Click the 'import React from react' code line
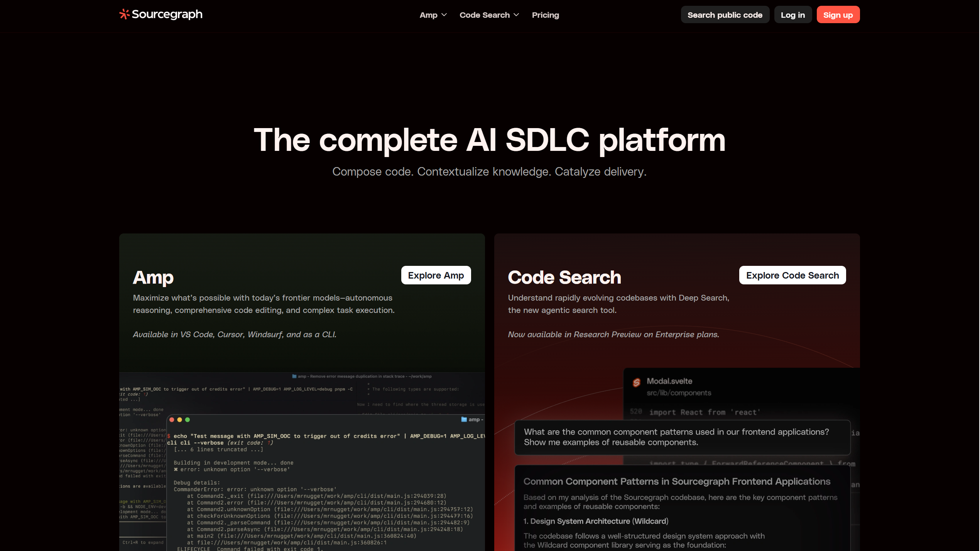The image size is (980, 551). click(704, 412)
